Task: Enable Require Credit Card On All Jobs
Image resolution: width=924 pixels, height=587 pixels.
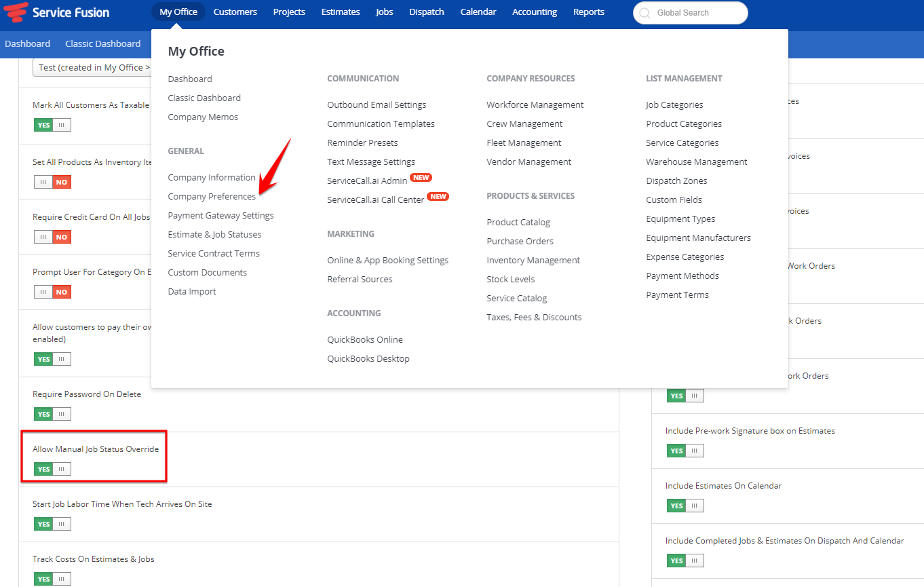Action: pyautogui.click(x=52, y=237)
